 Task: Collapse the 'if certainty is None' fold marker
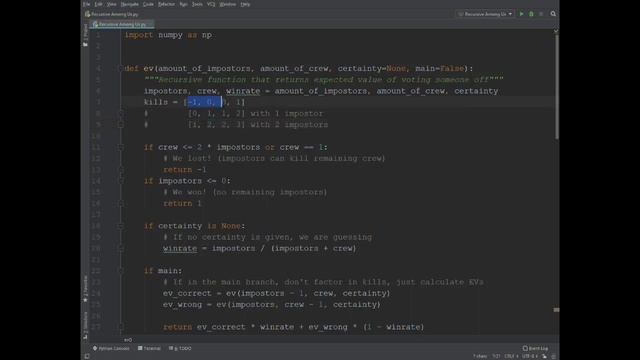(121, 226)
